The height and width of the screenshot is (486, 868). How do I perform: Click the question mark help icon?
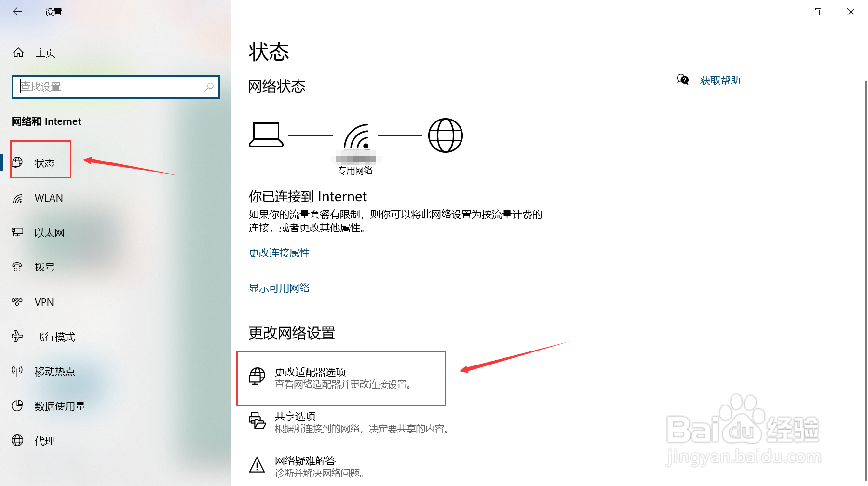pos(682,80)
